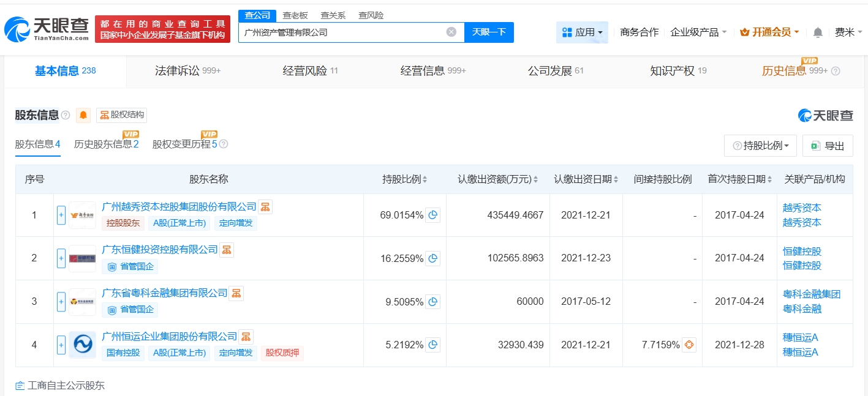
Task: Click 广东恒健投资控股 company logo thumbnail
Action: tap(82, 258)
